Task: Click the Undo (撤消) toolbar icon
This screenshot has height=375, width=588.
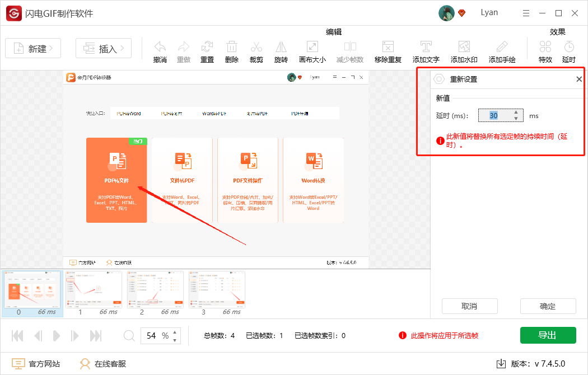Action: (160, 47)
